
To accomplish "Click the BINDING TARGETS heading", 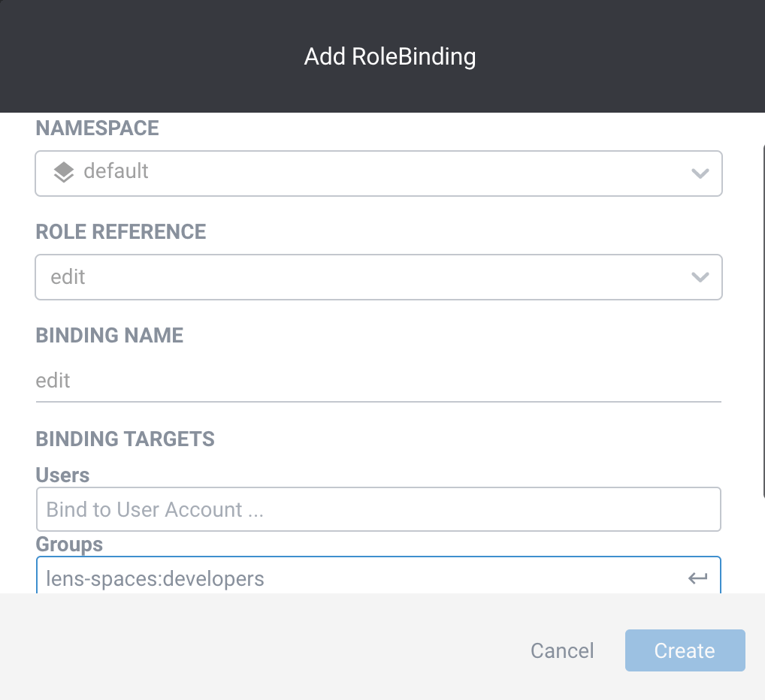I will [125, 439].
